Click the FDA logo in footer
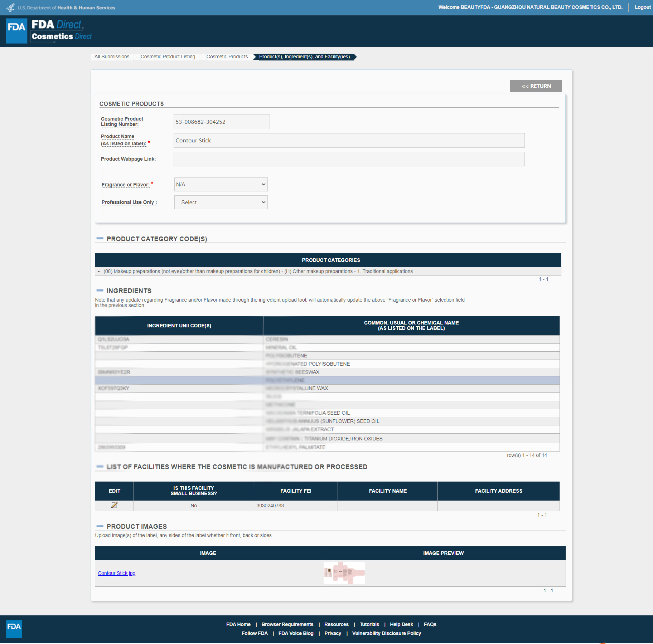Viewport: 653px width, 644px height. 14,629
